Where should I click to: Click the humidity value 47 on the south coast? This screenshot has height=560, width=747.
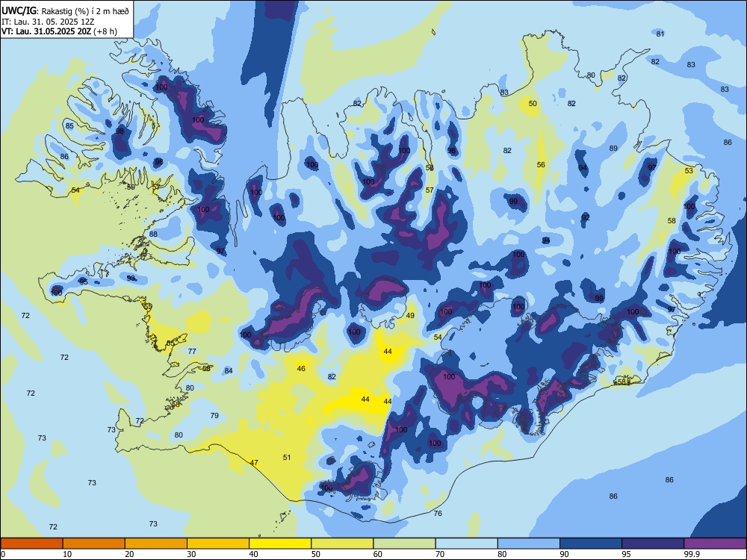[254, 463]
